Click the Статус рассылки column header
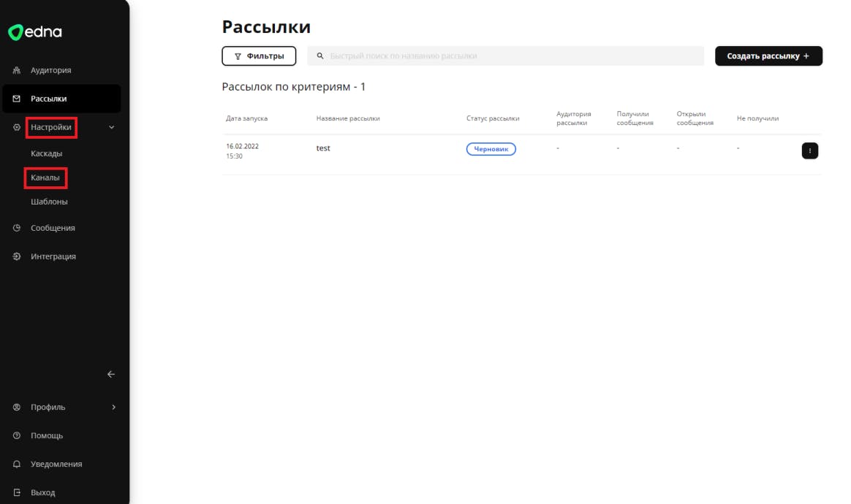This screenshot has width=851, height=504. pos(493,118)
